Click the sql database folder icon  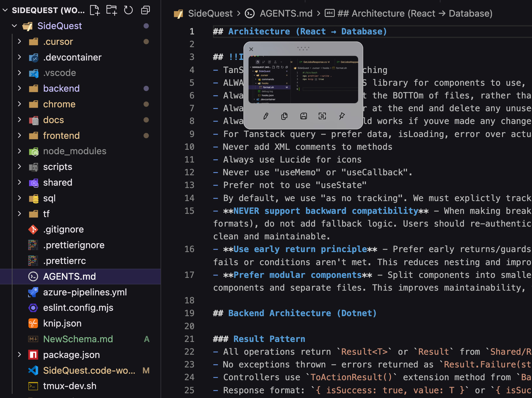coord(34,198)
